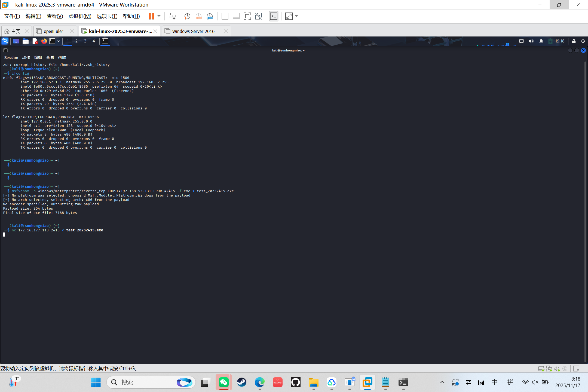Open the power options dropdown arrow
Viewport: 588px width, 392px height.
(x=159, y=16)
